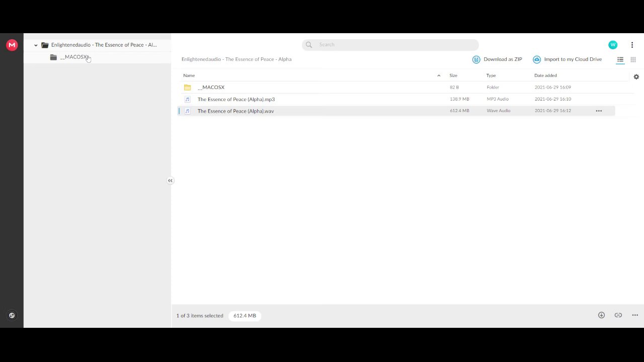Download selected item via footer icon
The image size is (644, 362).
tap(601, 315)
